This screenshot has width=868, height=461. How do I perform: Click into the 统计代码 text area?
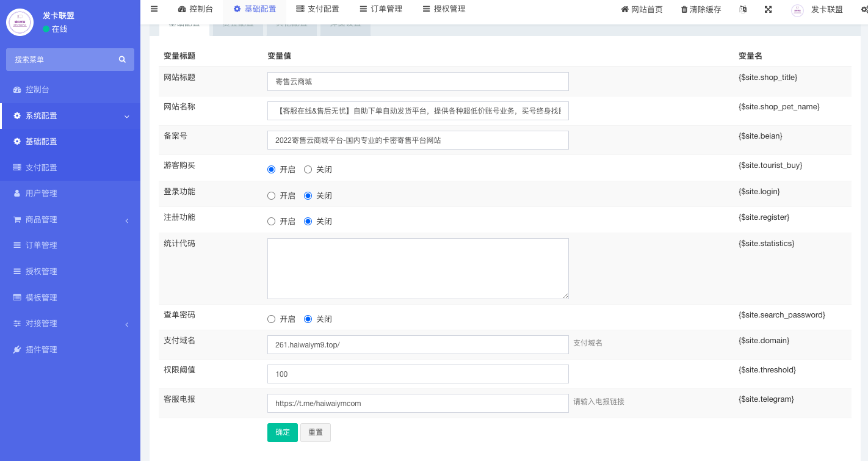(418, 269)
